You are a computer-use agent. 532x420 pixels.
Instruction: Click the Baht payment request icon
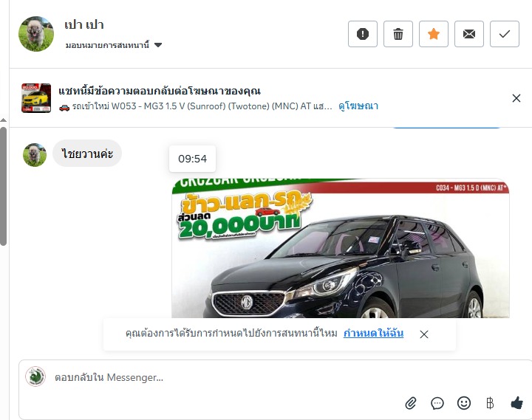(x=490, y=403)
